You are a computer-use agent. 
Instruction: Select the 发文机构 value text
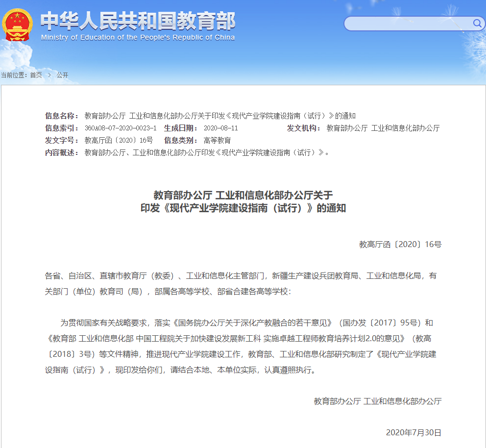coord(383,128)
